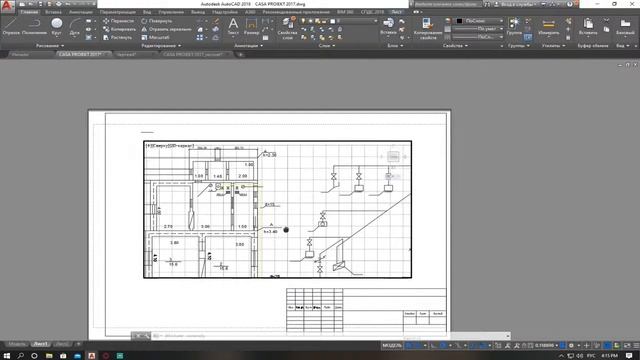Click the Mirror (Отразить зеркально) tool
Image resolution: width=640 pixels, height=360 pixels.
point(166,29)
